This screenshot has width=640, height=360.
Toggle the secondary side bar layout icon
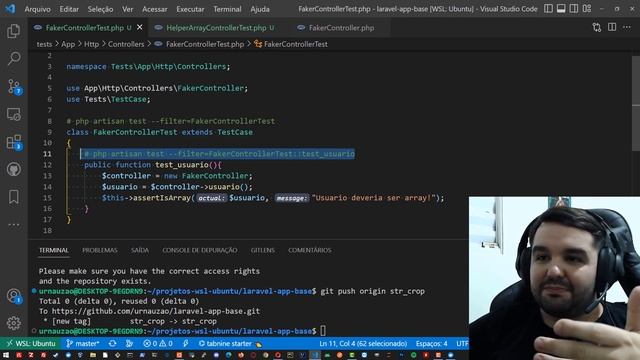(x=574, y=9)
